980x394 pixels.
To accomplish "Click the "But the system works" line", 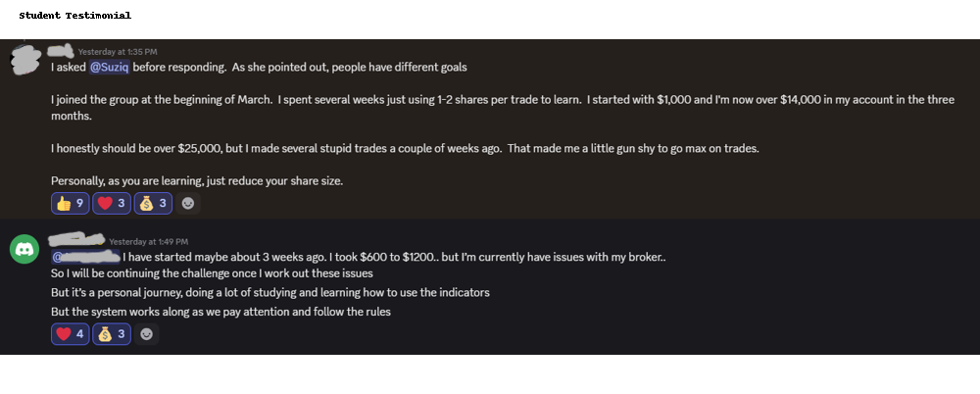I will (220, 312).
